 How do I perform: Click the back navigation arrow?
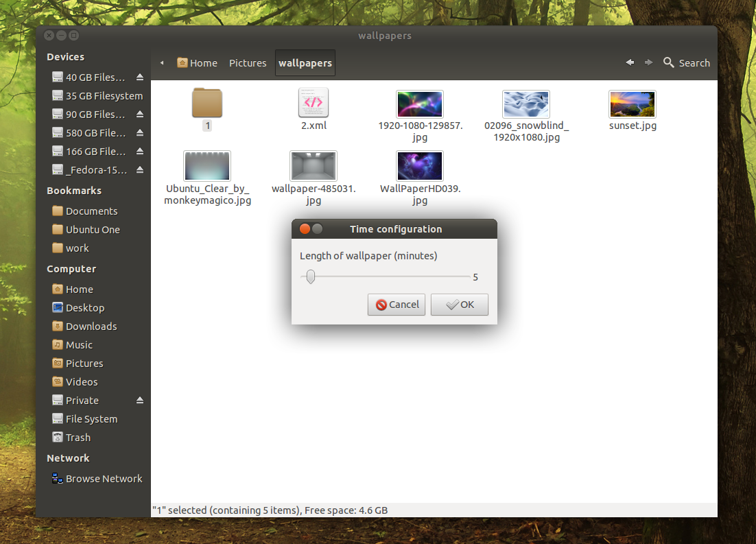click(x=630, y=62)
